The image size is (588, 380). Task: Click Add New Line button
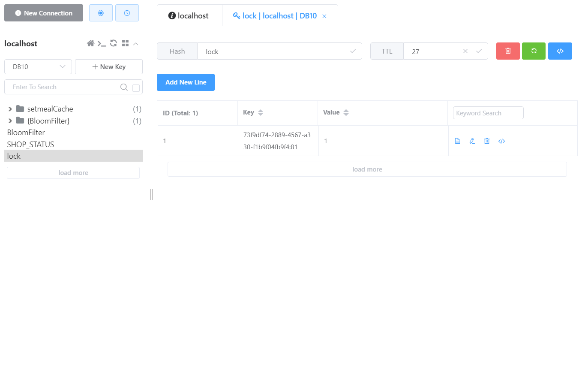(x=186, y=82)
